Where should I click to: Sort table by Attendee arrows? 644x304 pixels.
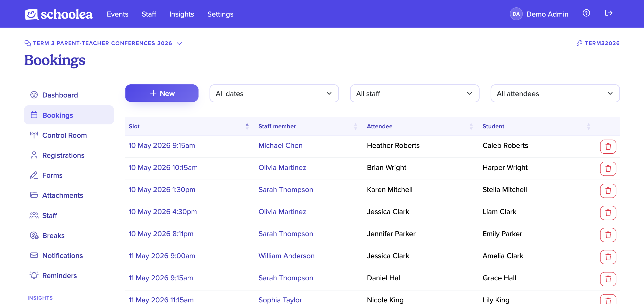click(x=471, y=126)
